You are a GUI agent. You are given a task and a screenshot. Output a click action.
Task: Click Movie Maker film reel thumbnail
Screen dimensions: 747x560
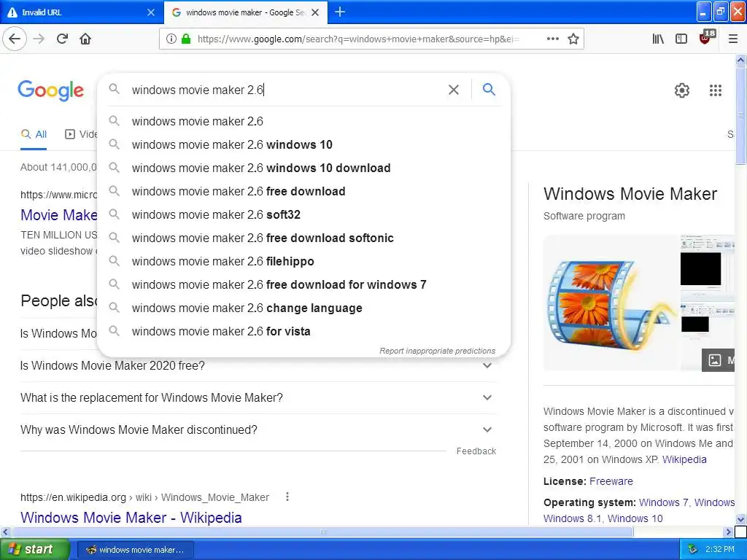point(611,303)
